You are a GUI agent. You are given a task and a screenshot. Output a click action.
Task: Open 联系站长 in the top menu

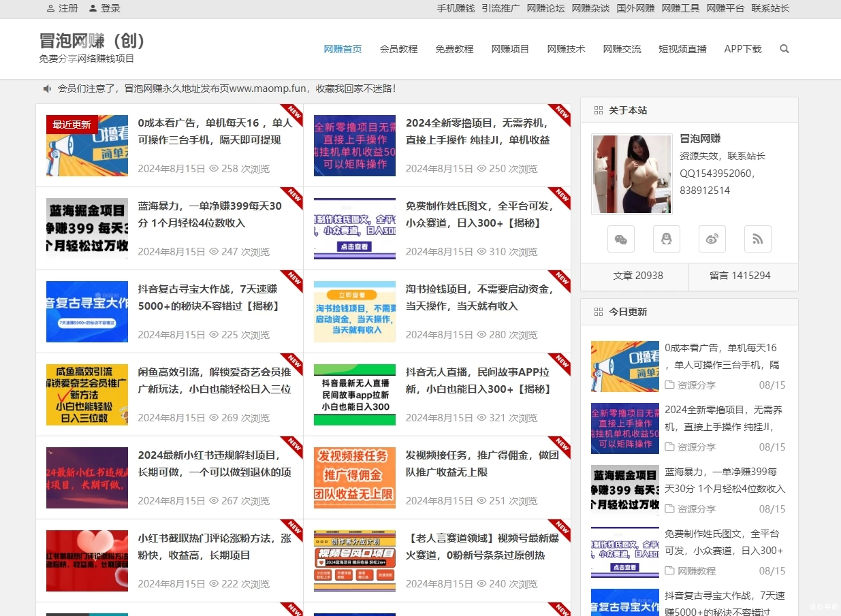770,8
